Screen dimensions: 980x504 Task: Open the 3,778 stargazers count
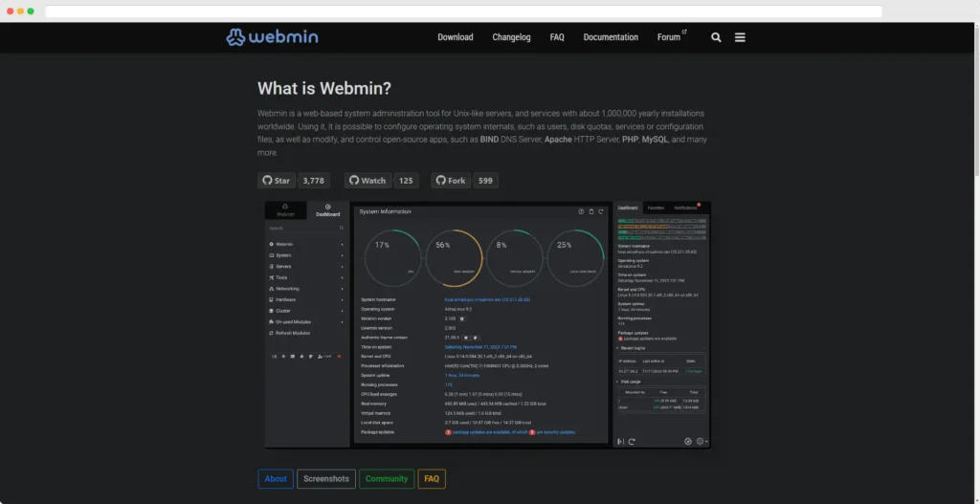314,181
